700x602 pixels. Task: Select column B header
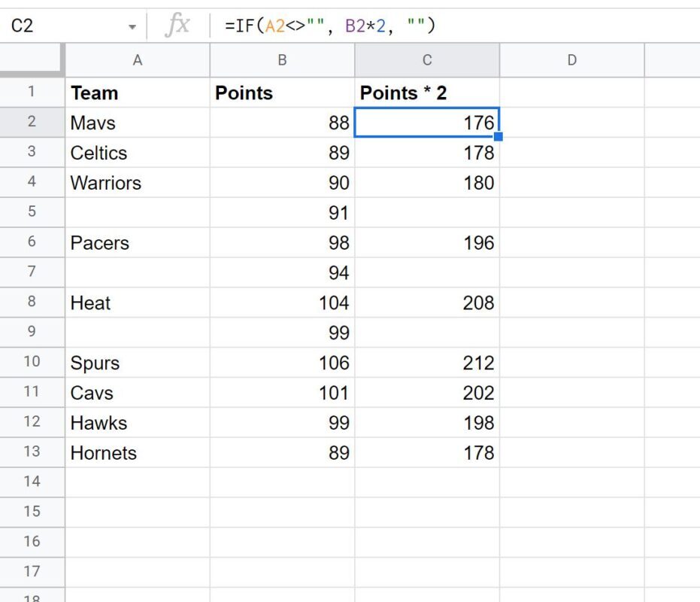tap(282, 60)
